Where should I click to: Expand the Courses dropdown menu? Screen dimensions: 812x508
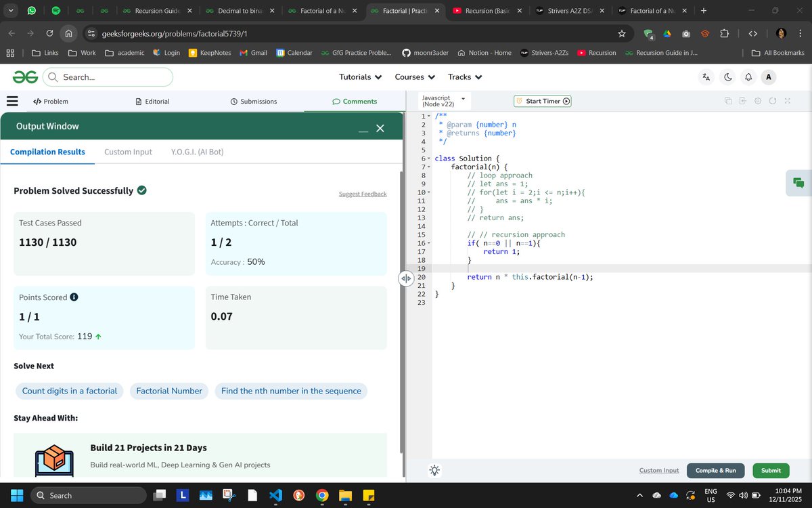coord(415,77)
